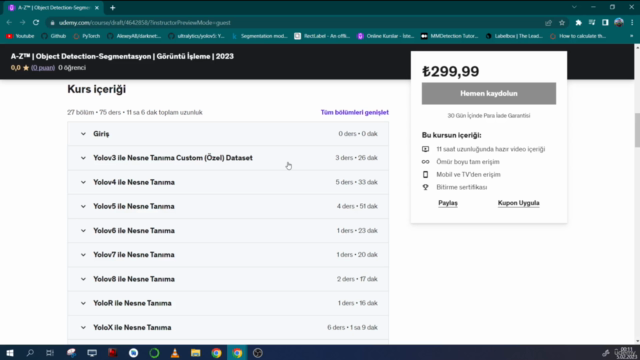Click Kupon Uygula link
Viewport: 640px width, 360px height.
(518, 203)
